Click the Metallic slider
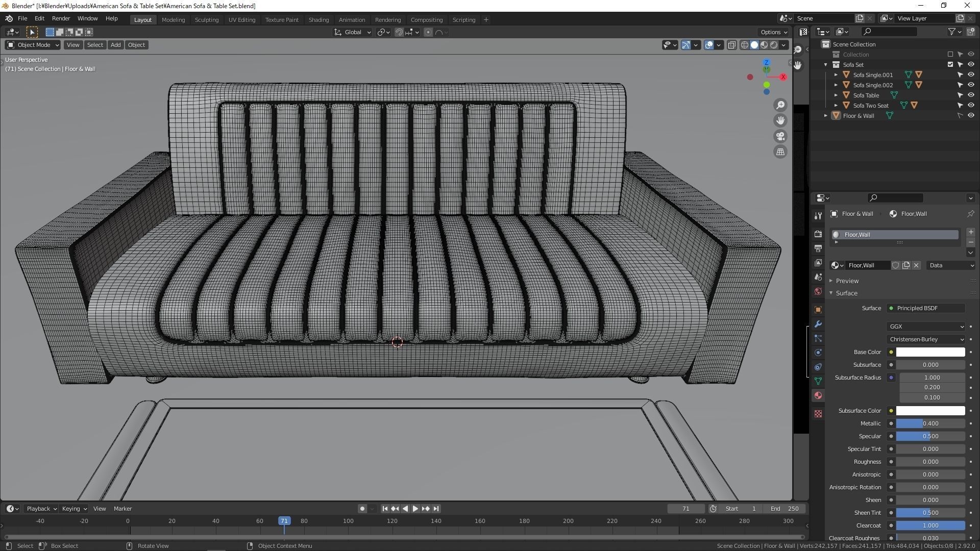This screenshot has width=980, height=551. 930,423
